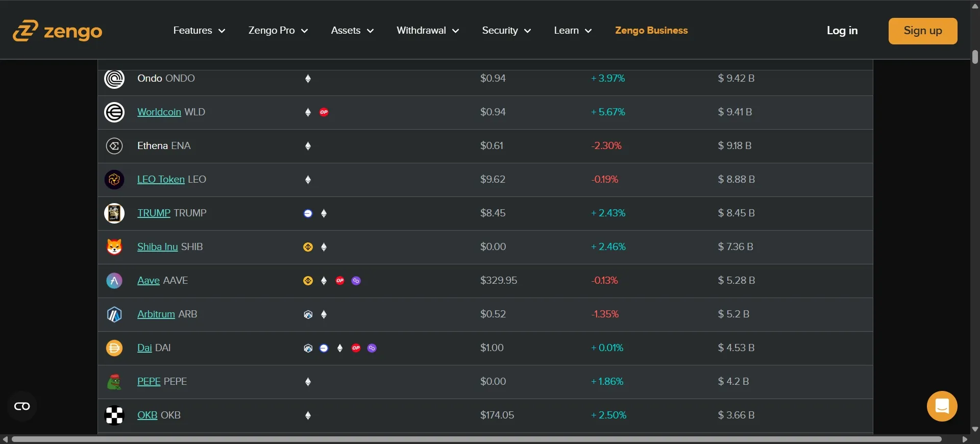The width and height of the screenshot is (980, 444).
Task: Click OKB price $174.05
Action: click(497, 415)
